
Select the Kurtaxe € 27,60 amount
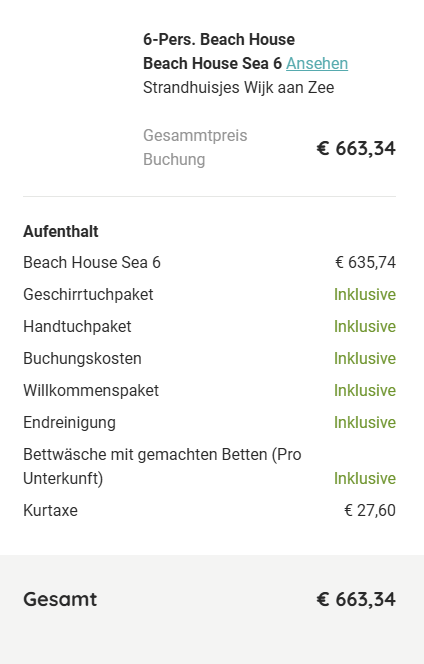pyautogui.click(x=370, y=510)
